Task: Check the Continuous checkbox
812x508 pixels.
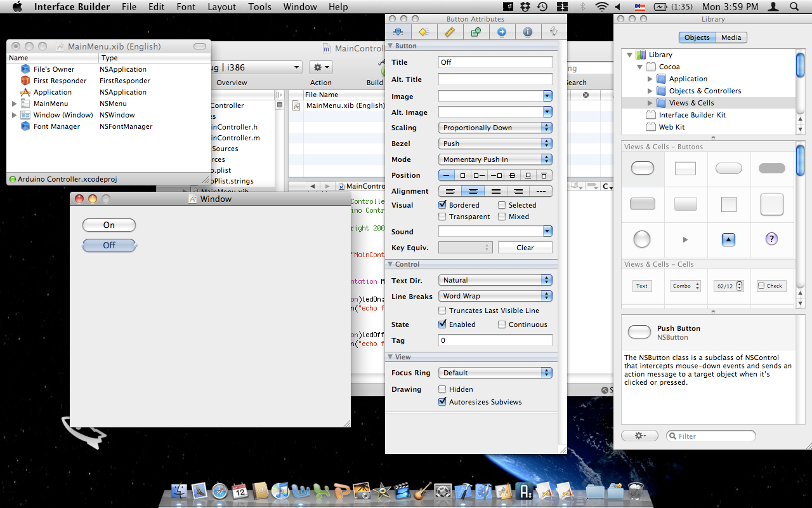Action: pyautogui.click(x=502, y=324)
